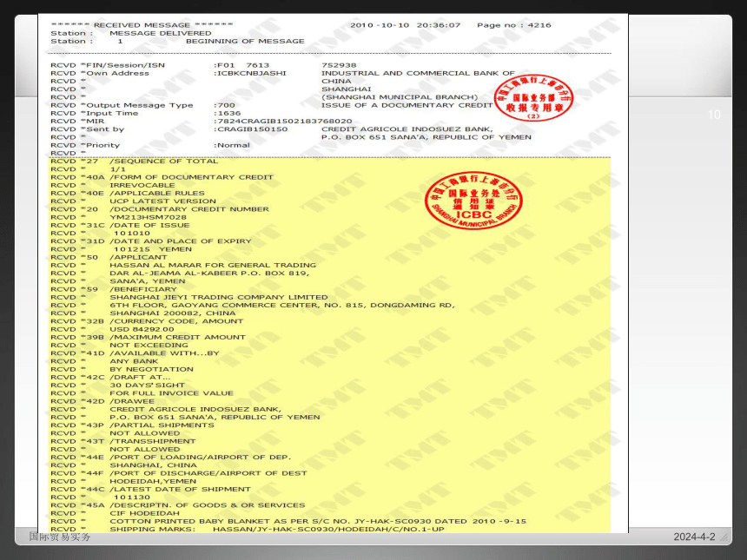Screen dimensions: 747x560
Task: Click input time value :1636
Action: [x=228, y=114]
